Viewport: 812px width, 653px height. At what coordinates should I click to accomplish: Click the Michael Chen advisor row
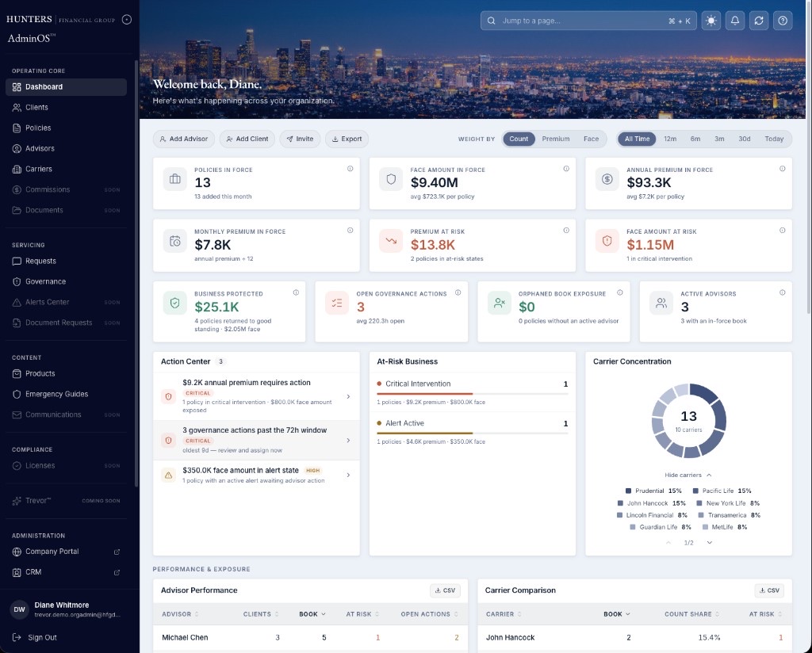(x=310, y=637)
